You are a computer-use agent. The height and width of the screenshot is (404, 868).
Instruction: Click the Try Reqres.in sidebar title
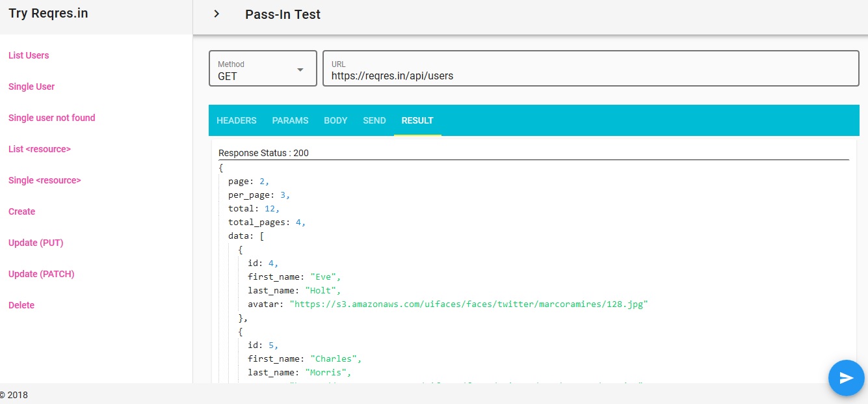pyautogui.click(x=48, y=13)
